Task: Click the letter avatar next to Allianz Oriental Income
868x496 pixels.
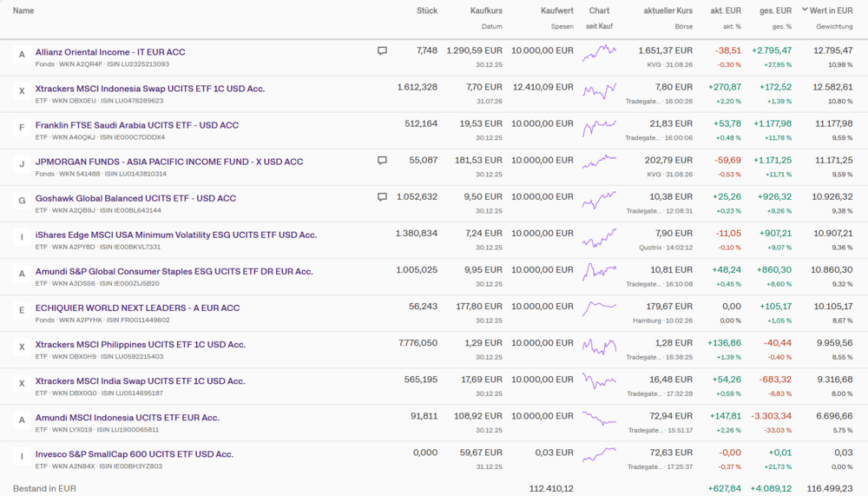Action: [x=22, y=55]
